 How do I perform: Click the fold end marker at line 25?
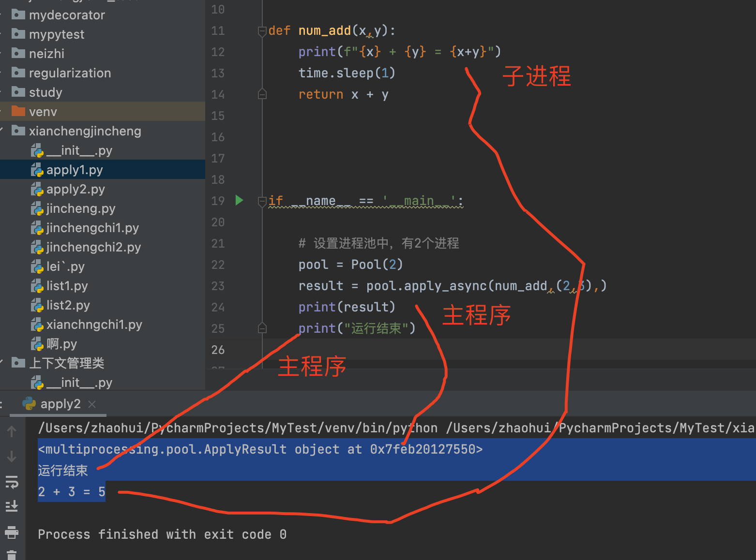coord(262,328)
